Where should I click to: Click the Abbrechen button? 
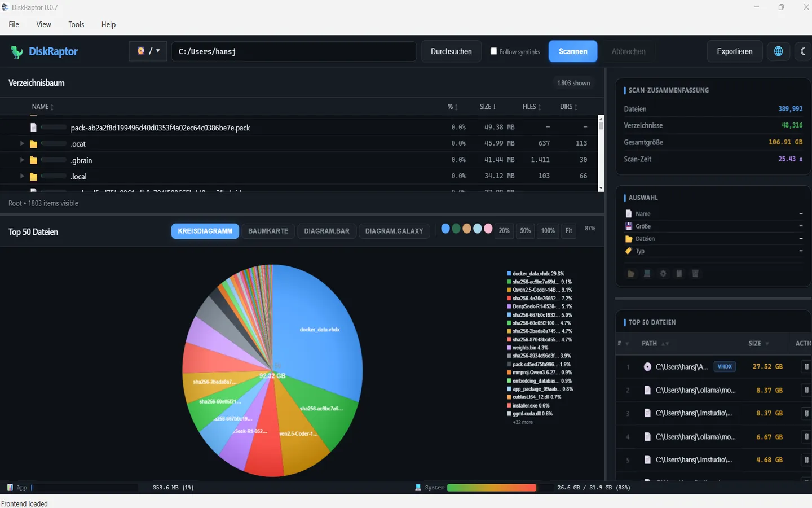628,51
